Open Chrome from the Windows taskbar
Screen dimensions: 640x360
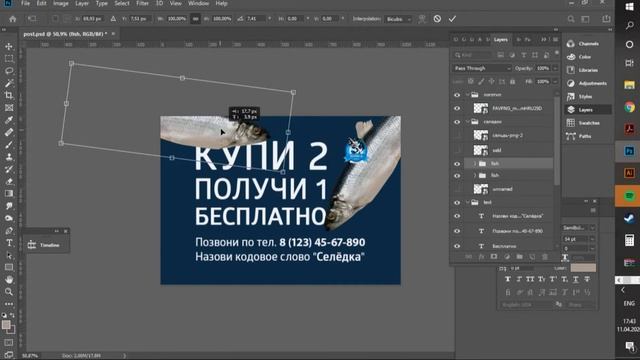[x=629, y=107]
